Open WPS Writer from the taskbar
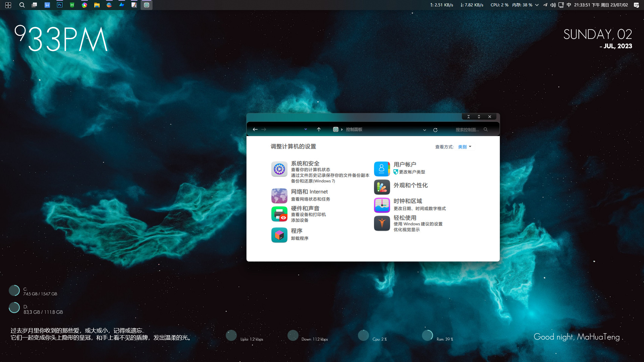 coord(47,5)
